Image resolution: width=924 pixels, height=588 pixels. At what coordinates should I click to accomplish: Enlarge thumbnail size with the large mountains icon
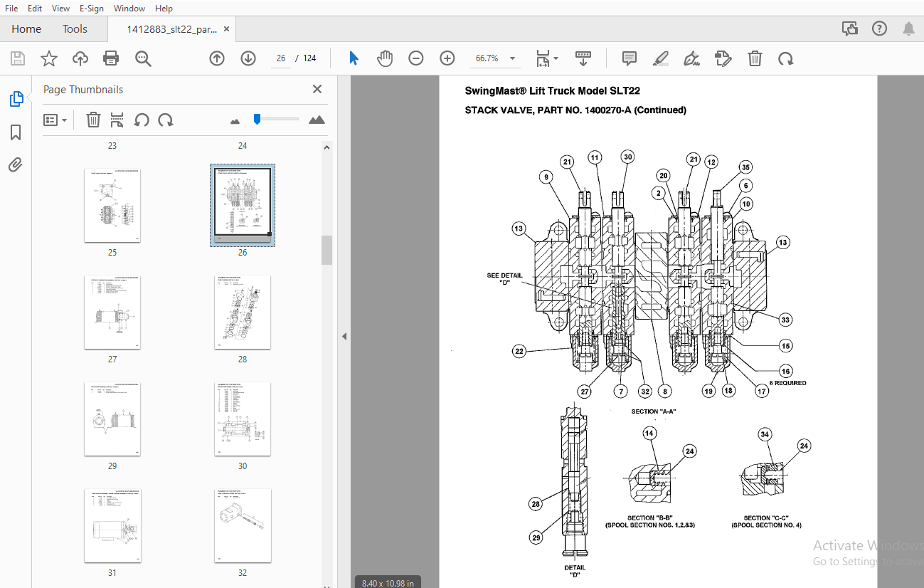(317, 120)
